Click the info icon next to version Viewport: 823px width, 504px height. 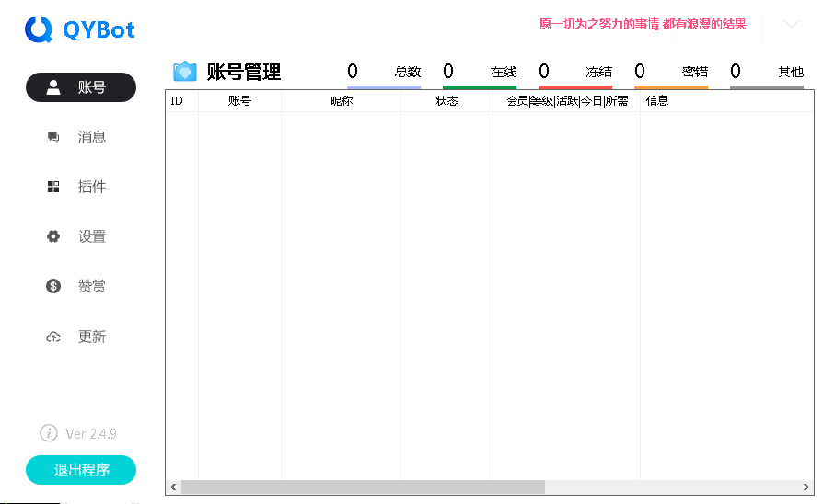tap(49, 433)
